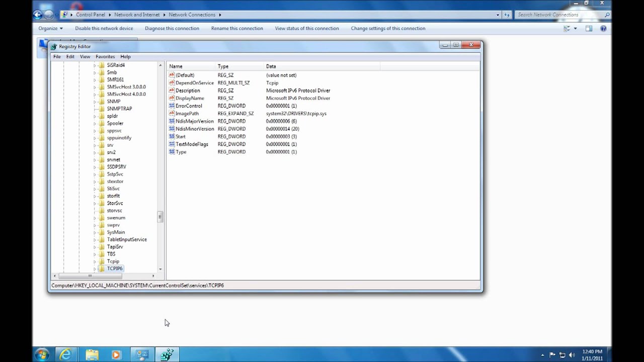The width and height of the screenshot is (644, 362).
Task: Open the Help icon in Network Connections
Action: 603,28
